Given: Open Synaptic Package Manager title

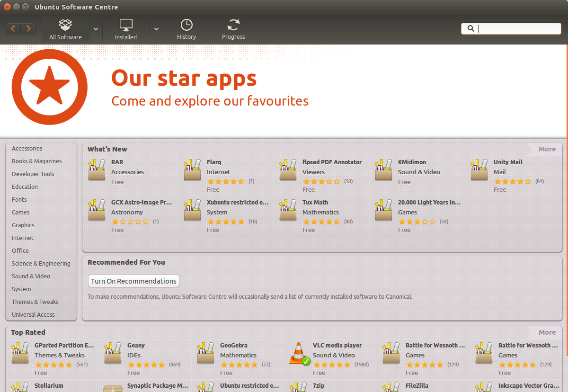Looking at the screenshot, I should 158,386.
